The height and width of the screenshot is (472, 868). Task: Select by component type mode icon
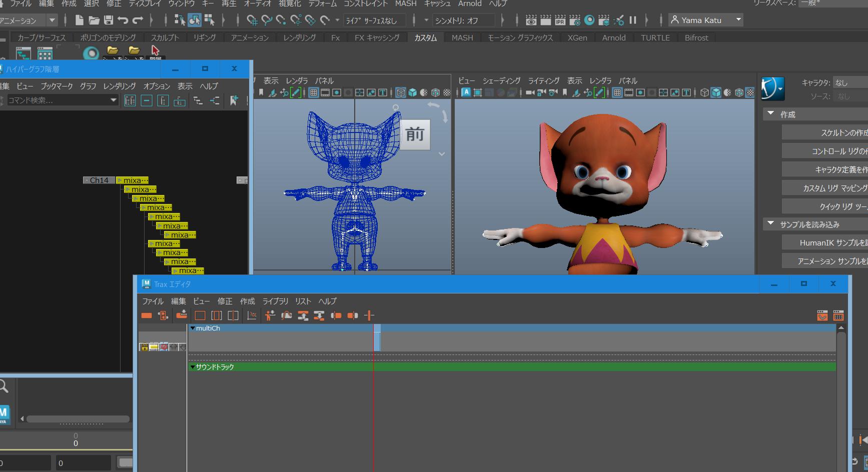209,20
